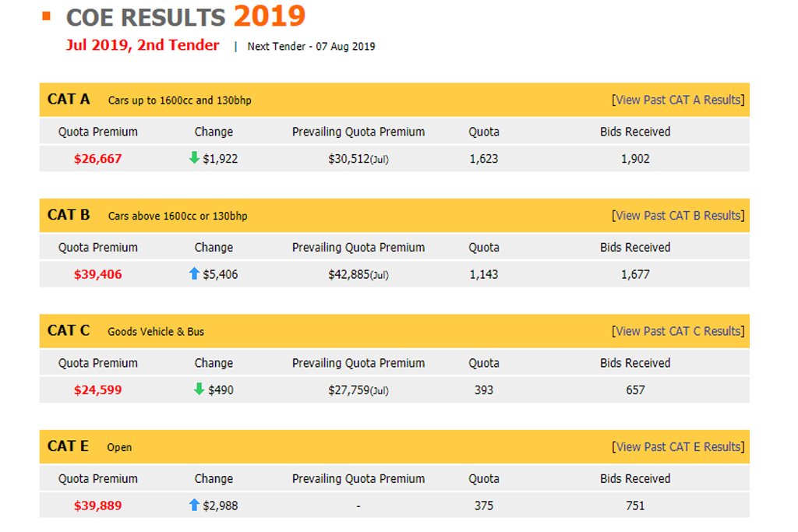Click CAT E 'Quota' column header
Image resolution: width=798 pixels, height=532 pixels.
coord(484,478)
